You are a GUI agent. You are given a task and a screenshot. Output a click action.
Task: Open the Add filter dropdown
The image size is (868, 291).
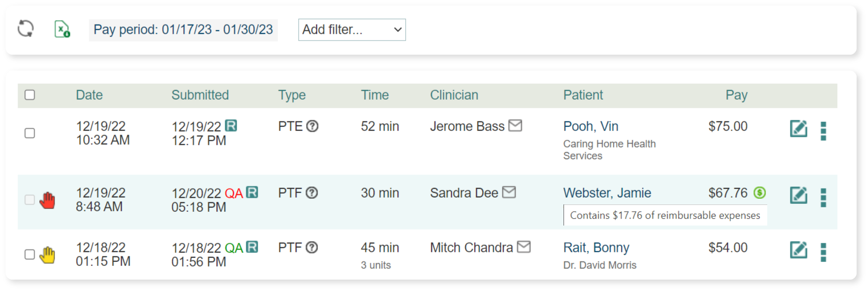coord(352,30)
